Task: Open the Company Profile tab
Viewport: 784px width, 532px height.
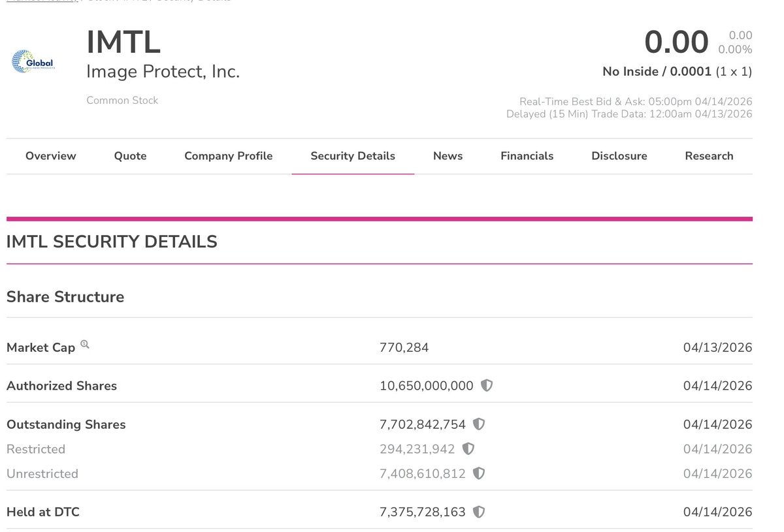Action: [x=229, y=156]
